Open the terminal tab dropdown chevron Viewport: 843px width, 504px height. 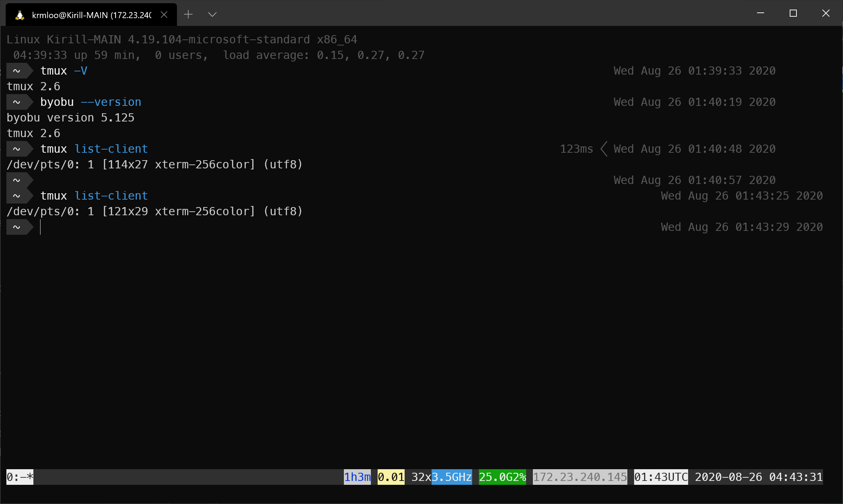(x=212, y=15)
